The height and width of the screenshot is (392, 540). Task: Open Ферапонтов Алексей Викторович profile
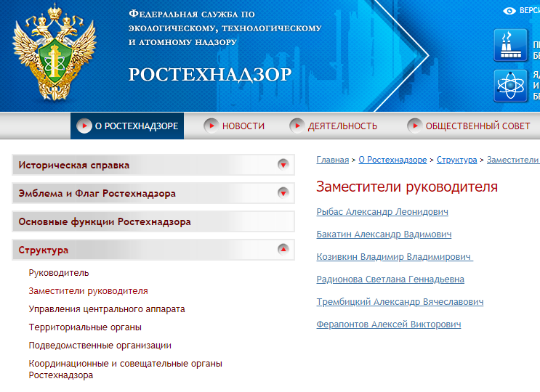point(389,324)
